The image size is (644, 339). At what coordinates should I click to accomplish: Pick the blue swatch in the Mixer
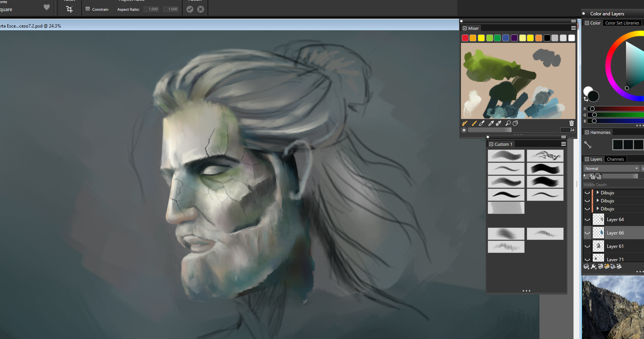click(506, 38)
